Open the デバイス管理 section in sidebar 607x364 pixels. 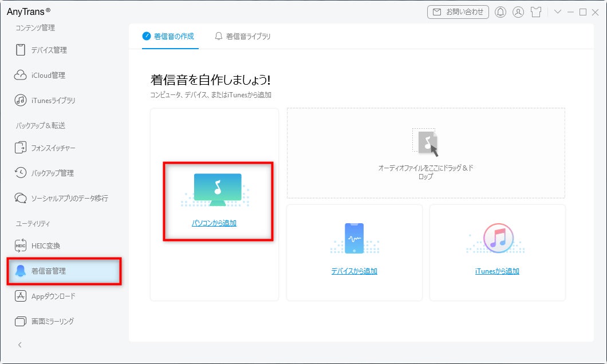coord(44,50)
